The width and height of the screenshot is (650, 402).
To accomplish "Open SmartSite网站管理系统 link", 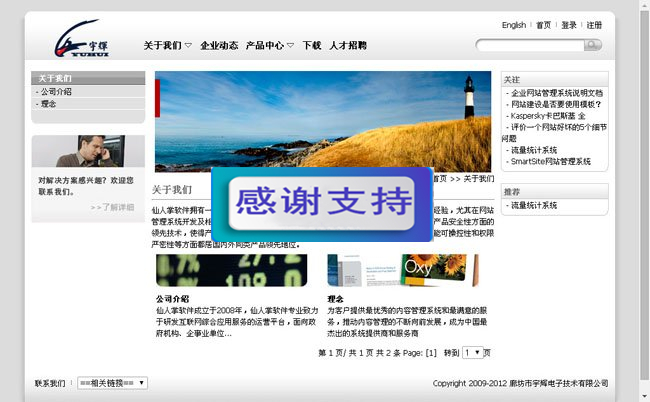I will coord(551,161).
